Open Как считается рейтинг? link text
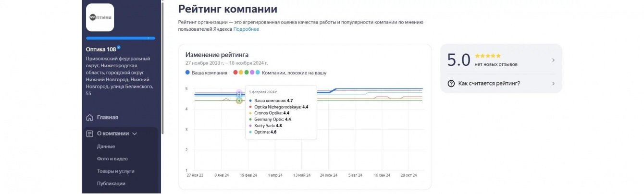This screenshot has height=194, width=644. click(x=489, y=84)
